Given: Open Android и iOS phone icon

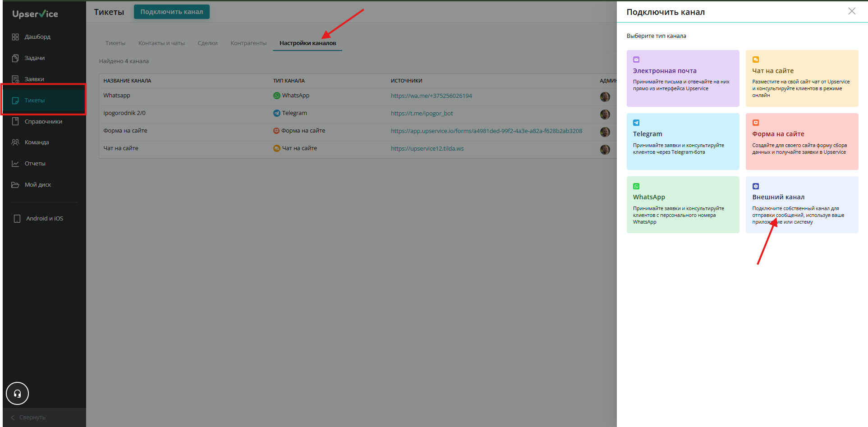Looking at the screenshot, I should [x=17, y=219].
